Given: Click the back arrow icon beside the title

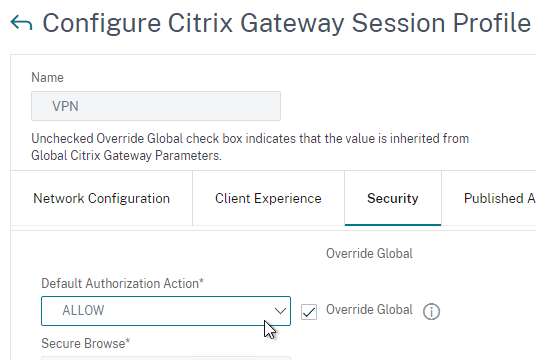Looking at the screenshot, I should pyautogui.click(x=21, y=23).
